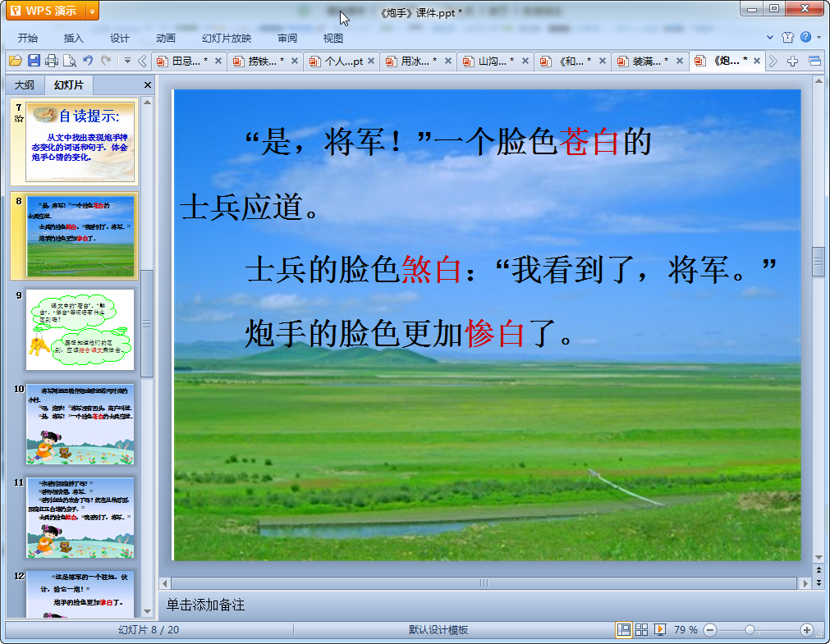The width and height of the screenshot is (830, 644).
Task: Click the zoom in plus button
Action: [x=807, y=629]
